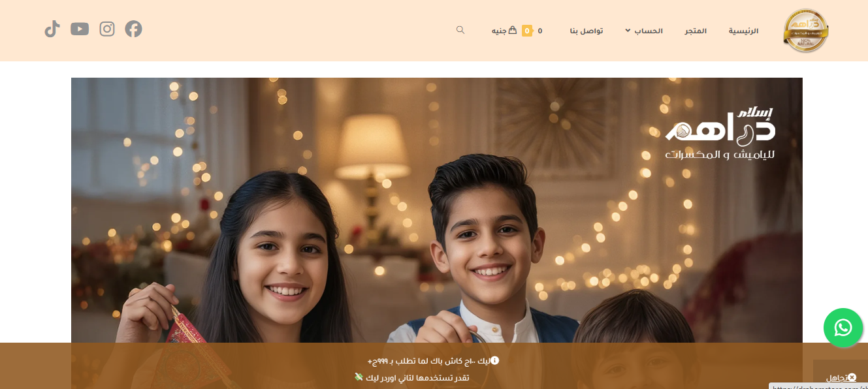Click the yellow cart count badge
Image resolution: width=868 pixels, height=389 pixels.
(x=527, y=31)
